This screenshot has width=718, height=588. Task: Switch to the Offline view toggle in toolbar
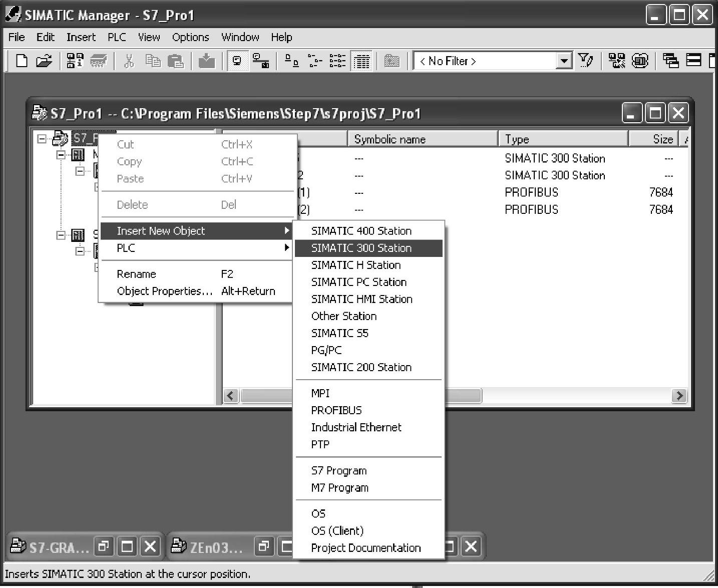tap(237, 61)
